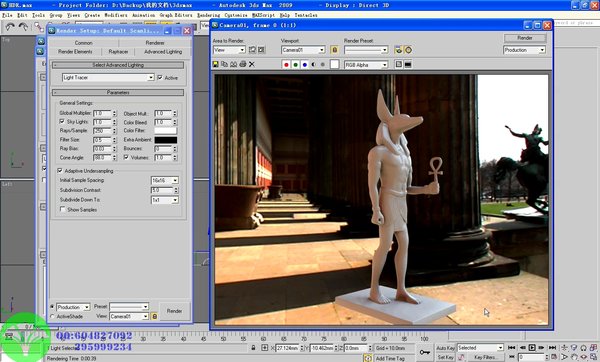Open the Render Setup clock icon

click(x=408, y=50)
